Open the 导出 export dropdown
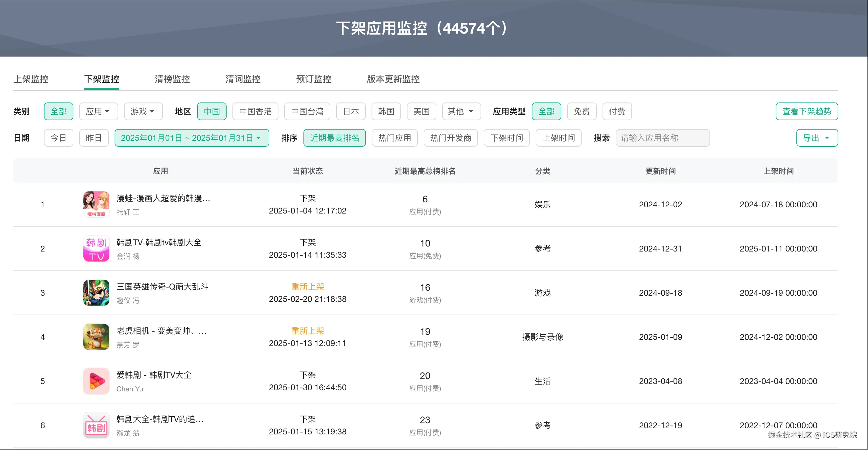The image size is (868, 450). pyautogui.click(x=817, y=138)
